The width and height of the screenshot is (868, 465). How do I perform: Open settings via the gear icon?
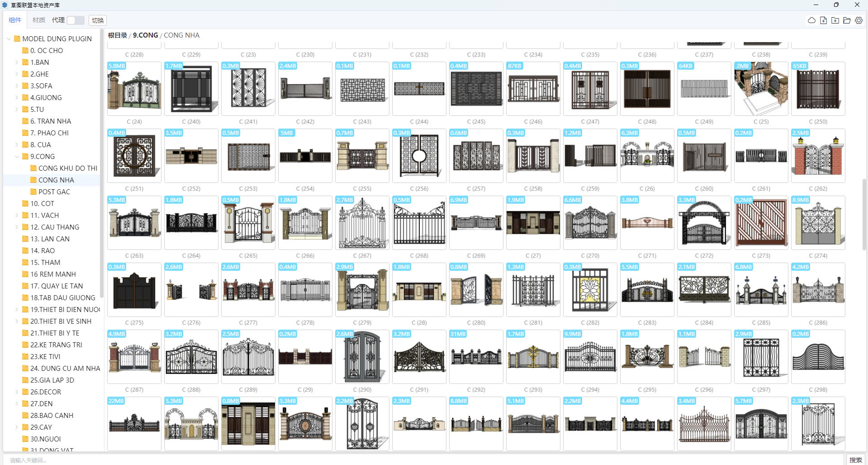[859, 20]
